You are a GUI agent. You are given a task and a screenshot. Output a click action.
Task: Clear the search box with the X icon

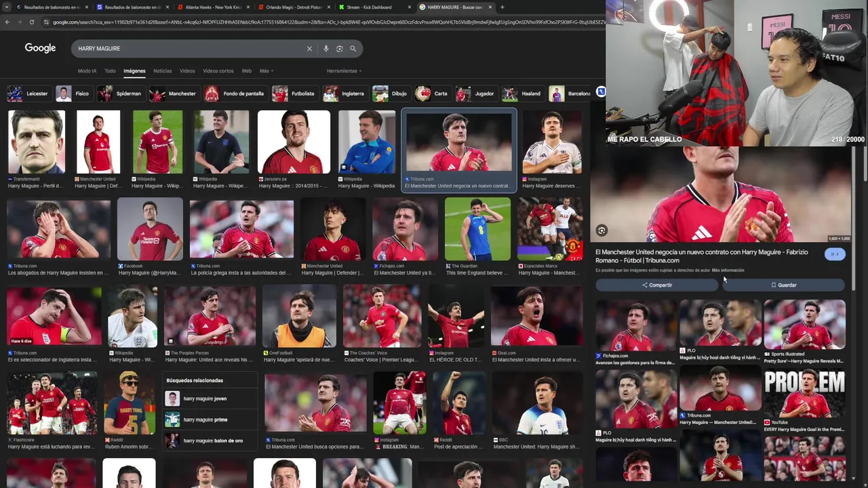pos(309,49)
